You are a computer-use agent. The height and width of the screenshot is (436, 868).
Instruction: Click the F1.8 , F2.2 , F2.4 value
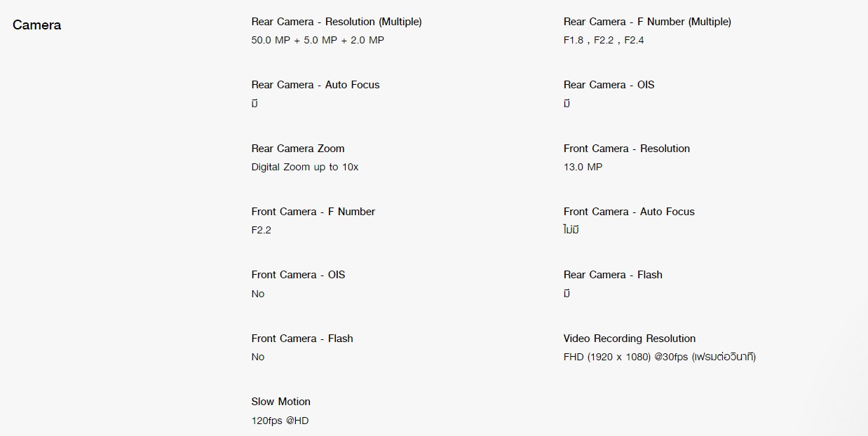(604, 40)
